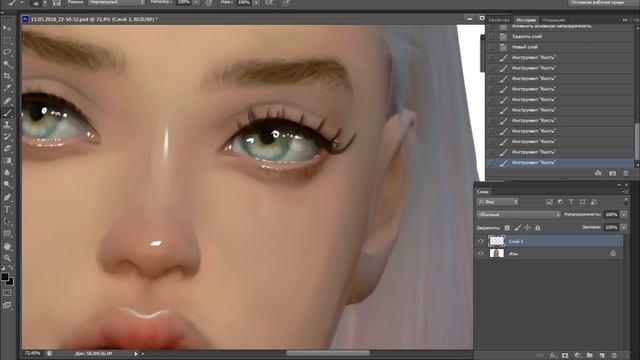Screen dimensions: 640x360
Task: Select the Hand tool
Action: click(x=7, y=247)
